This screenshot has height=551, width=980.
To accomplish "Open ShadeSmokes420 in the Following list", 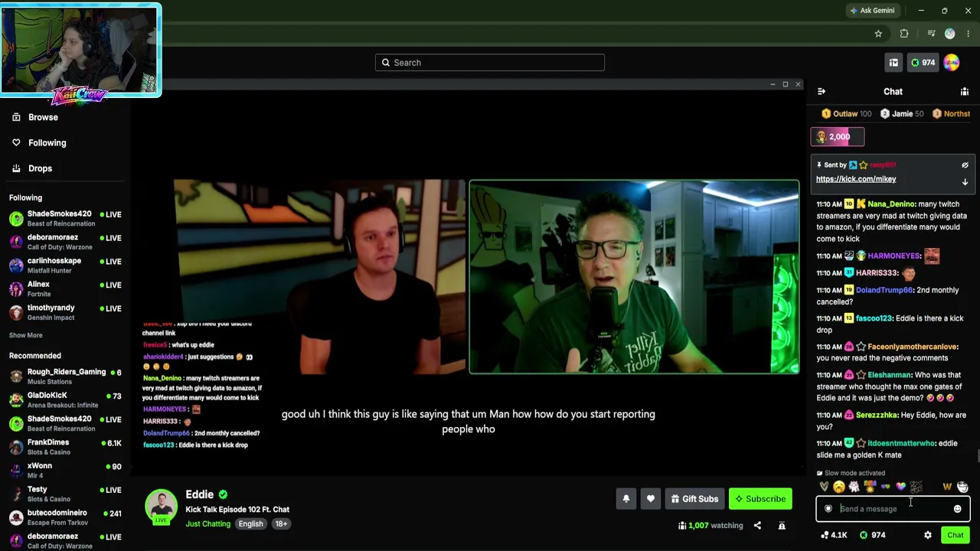I will pos(65,219).
